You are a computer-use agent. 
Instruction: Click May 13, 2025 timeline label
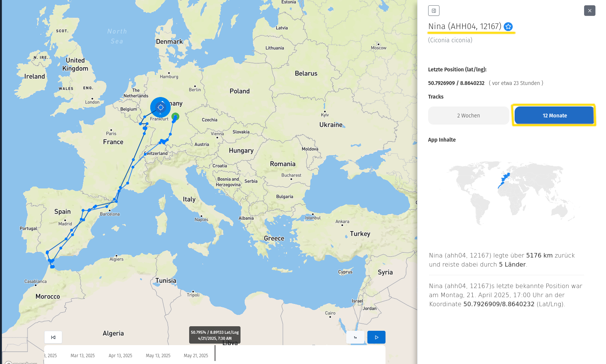(158, 356)
